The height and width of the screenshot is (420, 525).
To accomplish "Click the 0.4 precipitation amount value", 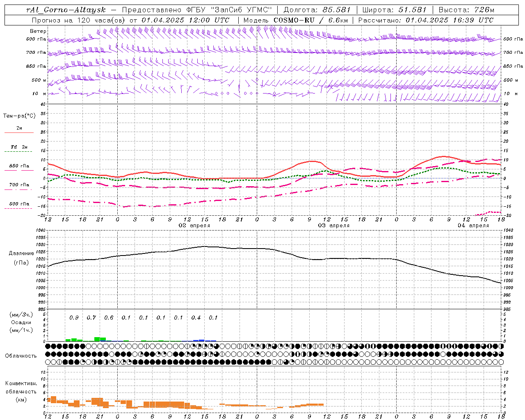I will click(196, 317).
